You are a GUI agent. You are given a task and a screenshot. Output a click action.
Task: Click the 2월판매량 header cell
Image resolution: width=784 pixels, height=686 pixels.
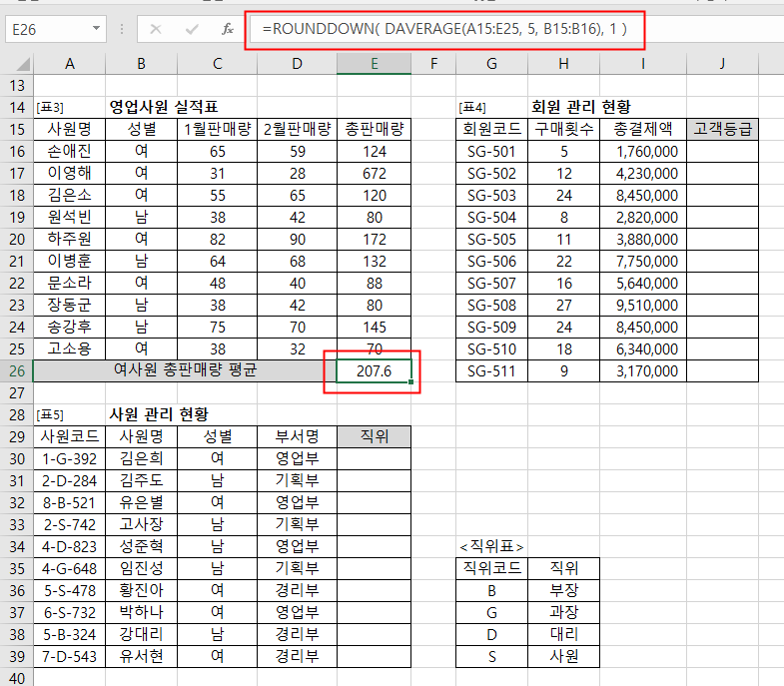click(297, 129)
